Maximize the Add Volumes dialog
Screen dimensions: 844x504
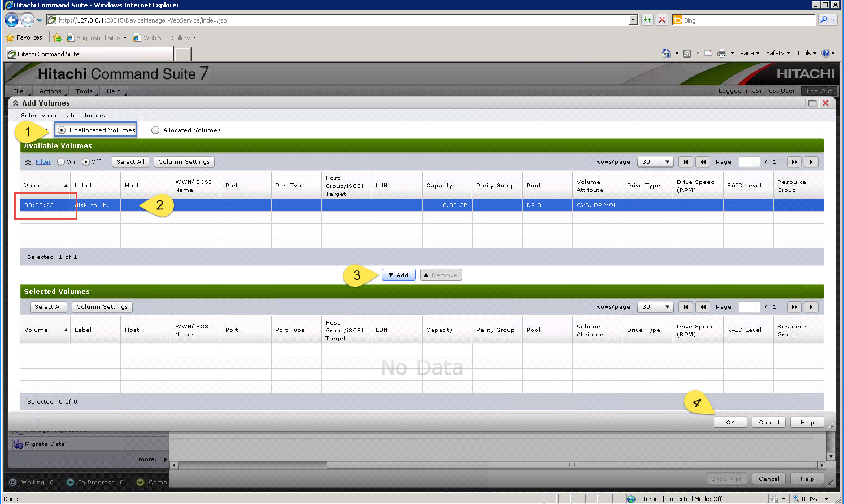pyautogui.click(x=812, y=103)
